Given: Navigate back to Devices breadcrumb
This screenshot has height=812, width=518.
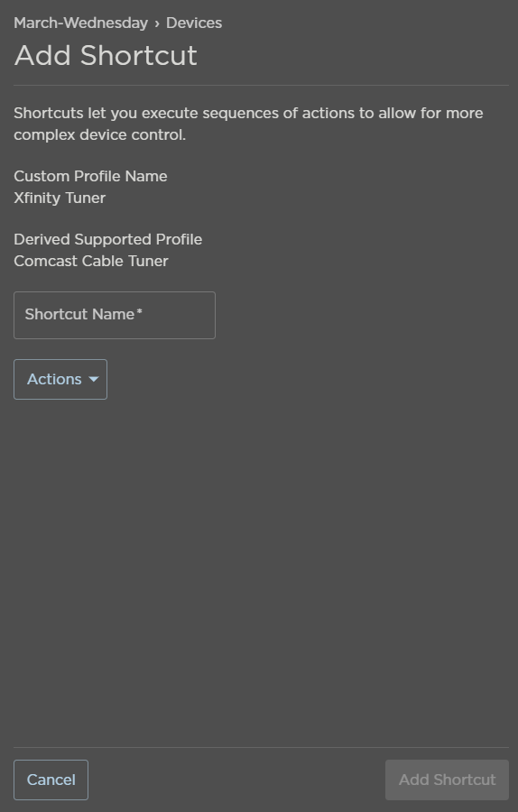Looking at the screenshot, I should pos(194,23).
